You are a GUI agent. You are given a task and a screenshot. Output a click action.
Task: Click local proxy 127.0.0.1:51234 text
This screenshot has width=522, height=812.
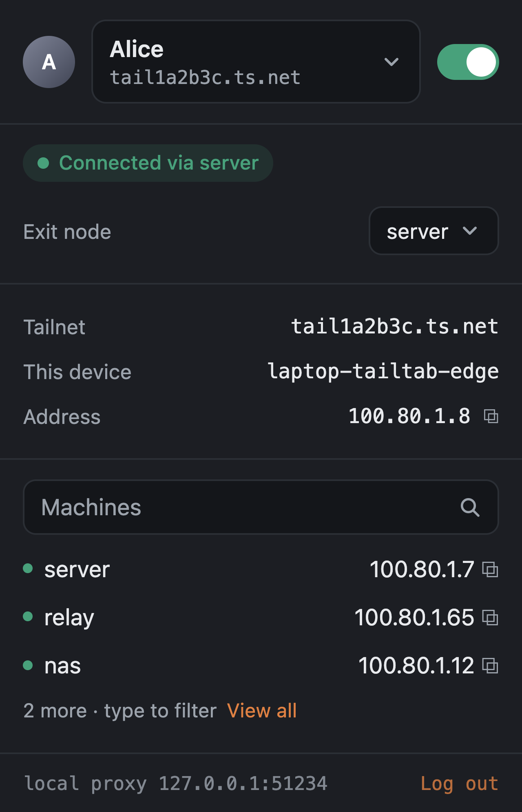(x=176, y=783)
